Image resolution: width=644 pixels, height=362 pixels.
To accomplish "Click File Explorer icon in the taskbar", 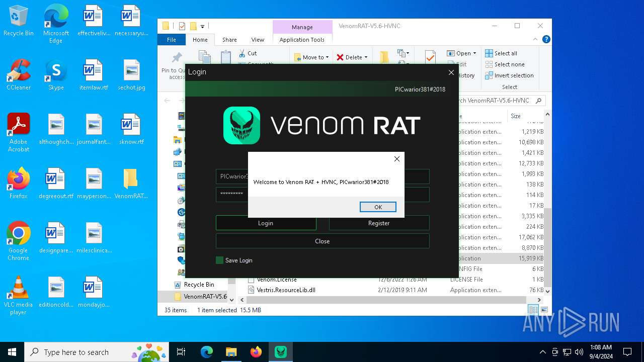I will [x=231, y=352].
